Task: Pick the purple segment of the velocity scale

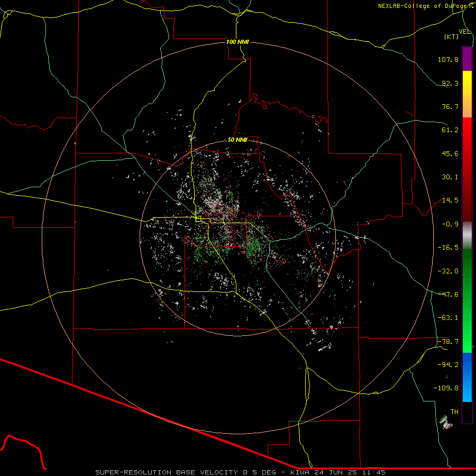Action: point(467,59)
